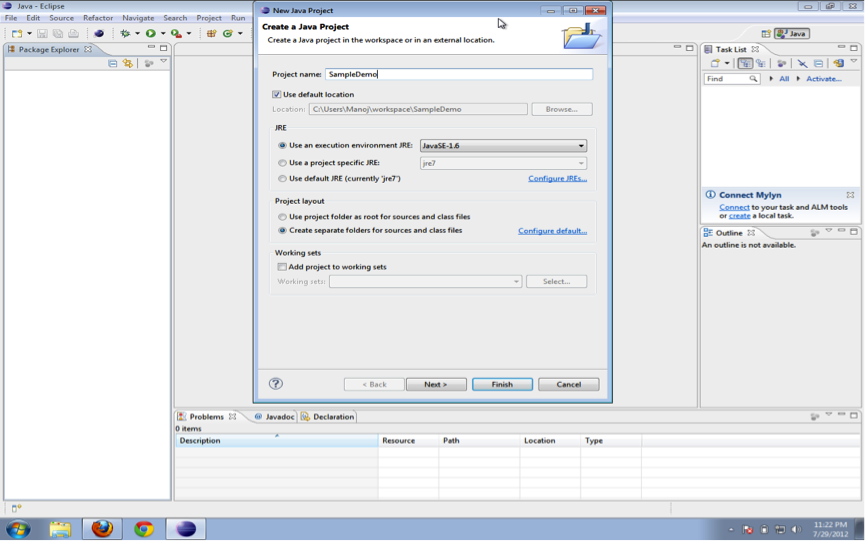Click the Hide Completed Tasks icon
Image resolution: width=865 pixels, height=541 pixels.
(x=802, y=63)
